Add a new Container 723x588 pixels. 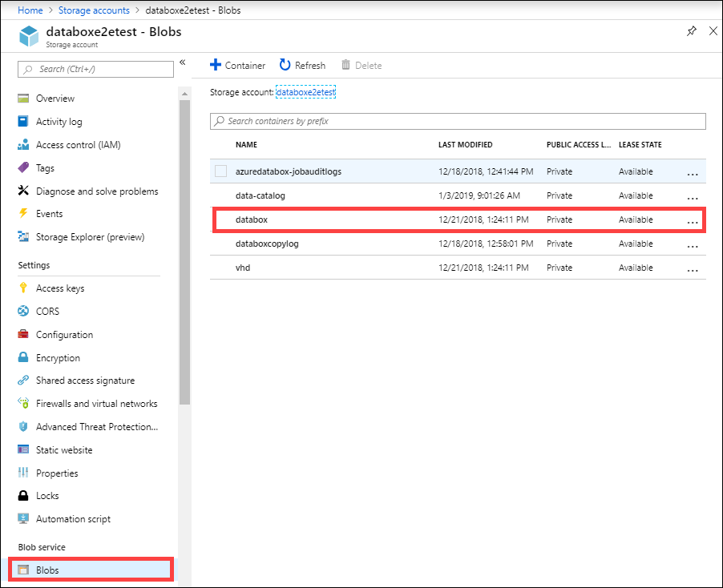237,66
